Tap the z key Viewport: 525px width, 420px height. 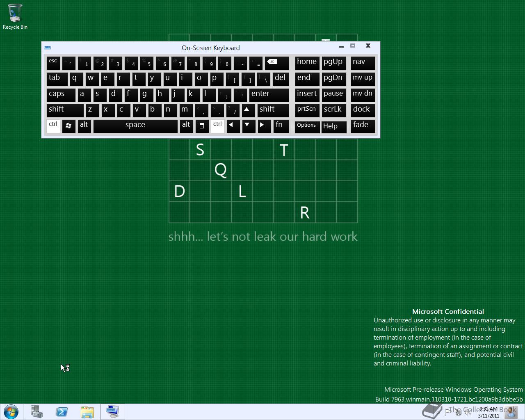92,110
